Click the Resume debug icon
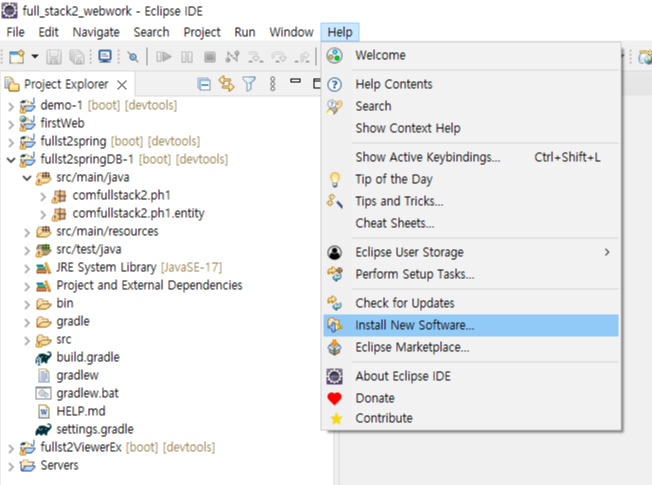The image size is (652, 485). pos(163,57)
